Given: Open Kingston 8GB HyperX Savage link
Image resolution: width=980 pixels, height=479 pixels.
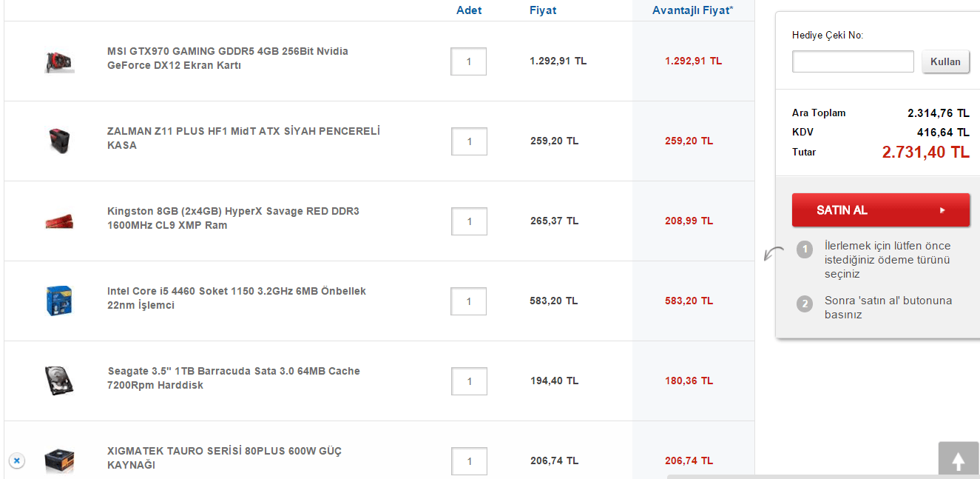Looking at the screenshot, I should (x=233, y=218).
